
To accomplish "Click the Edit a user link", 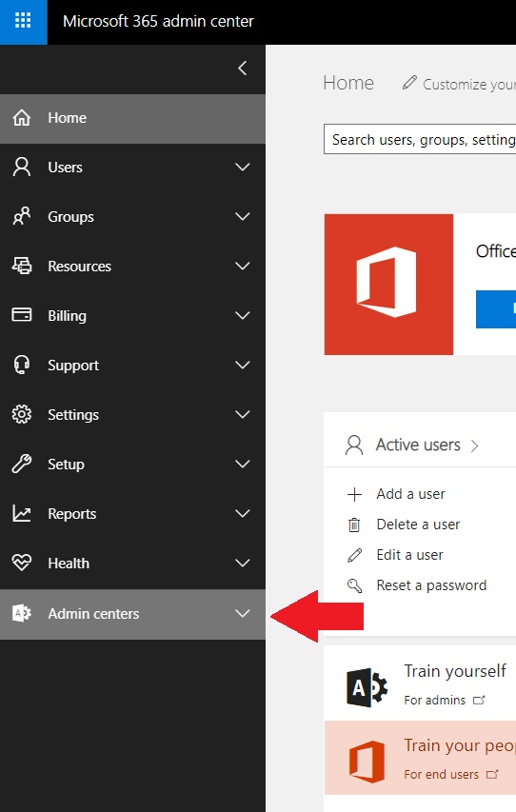I will click(409, 555).
